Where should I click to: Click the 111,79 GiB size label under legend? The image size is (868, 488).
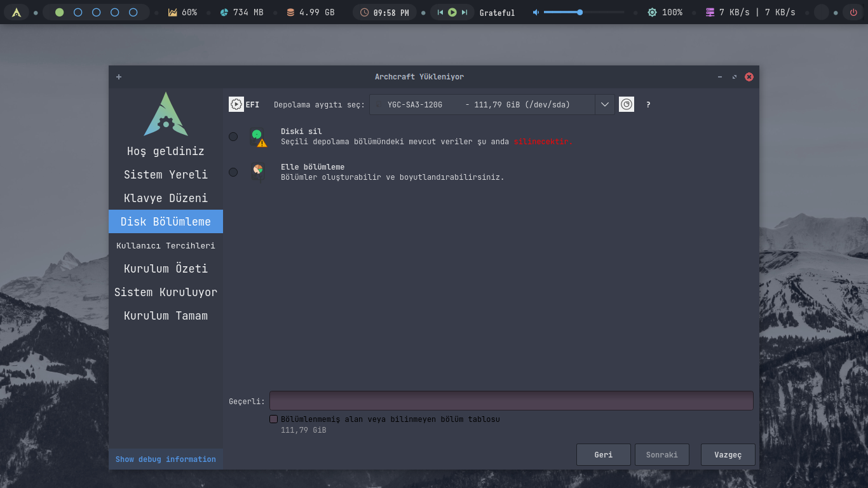(x=304, y=430)
